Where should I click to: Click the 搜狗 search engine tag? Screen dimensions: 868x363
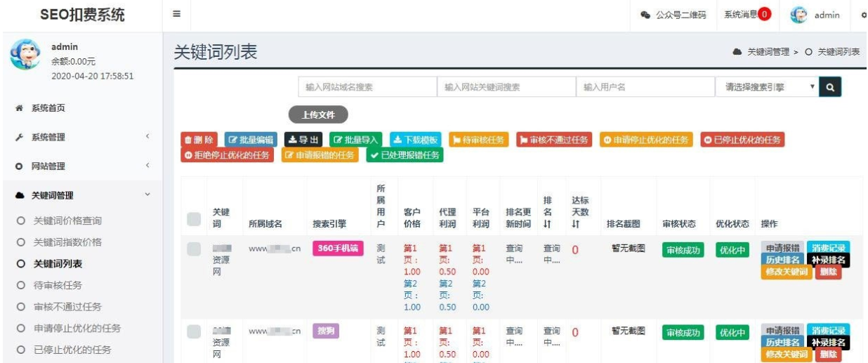pyautogui.click(x=324, y=332)
